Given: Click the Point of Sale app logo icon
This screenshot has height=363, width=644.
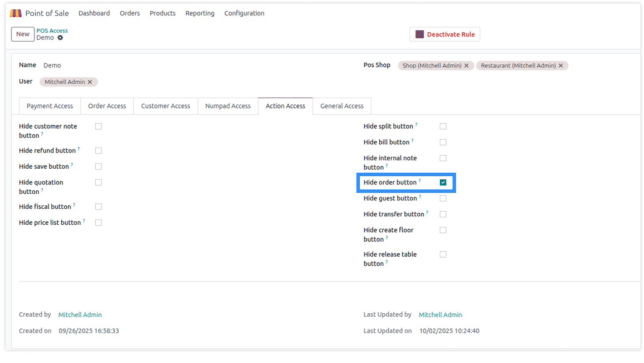Looking at the screenshot, I should [x=16, y=13].
